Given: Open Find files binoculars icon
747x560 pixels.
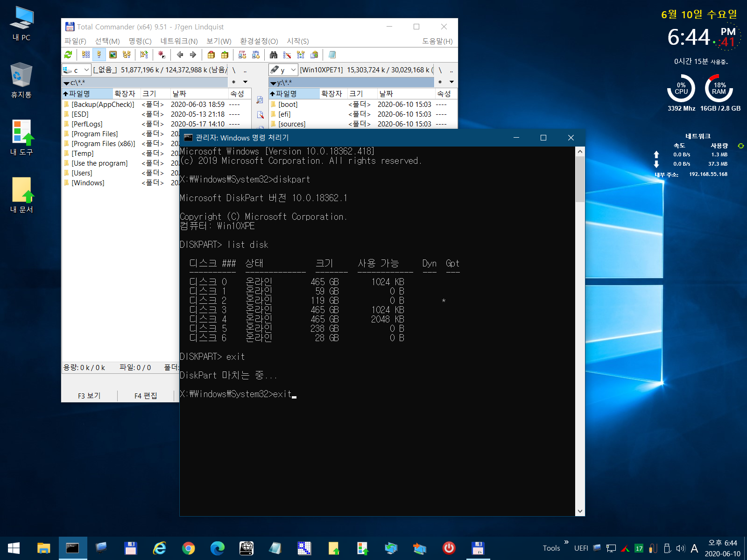Looking at the screenshot, I should pos(274,55).
